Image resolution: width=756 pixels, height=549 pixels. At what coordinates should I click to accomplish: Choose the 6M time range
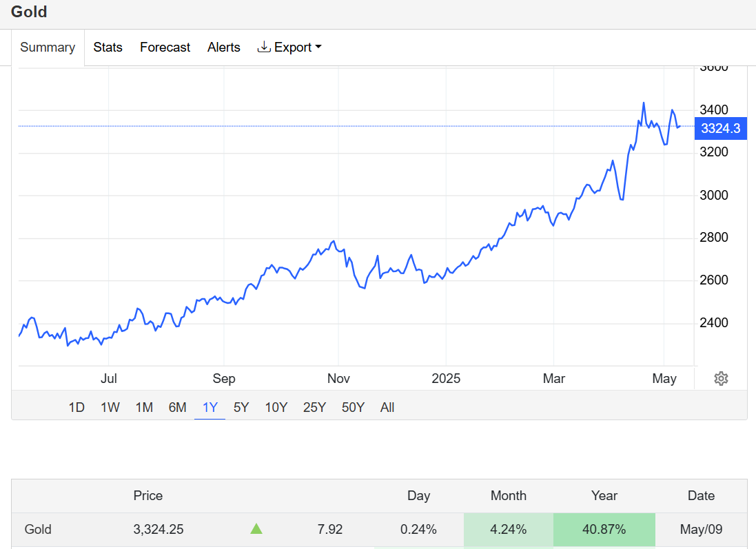point(177,407)
